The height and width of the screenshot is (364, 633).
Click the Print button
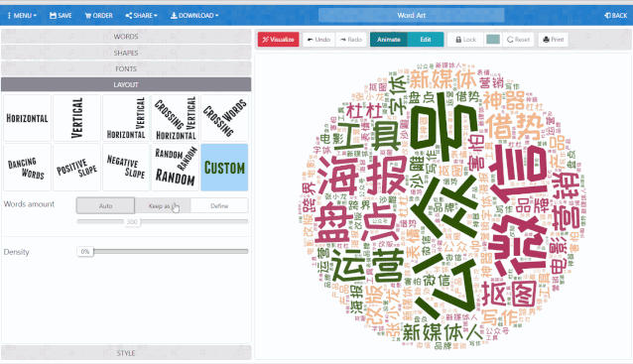pos(554,40)
